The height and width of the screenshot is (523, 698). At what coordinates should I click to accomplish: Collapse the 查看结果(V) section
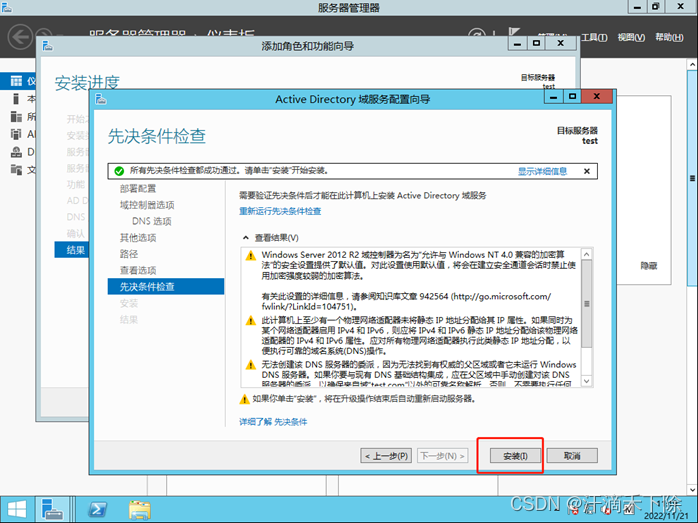[x=245, y=238]
